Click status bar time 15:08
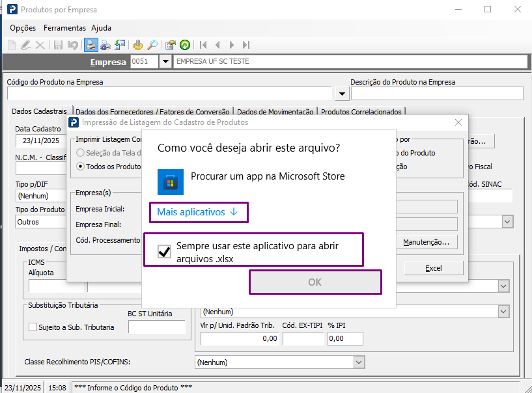 pyautogui.click(x=57, y=388)
